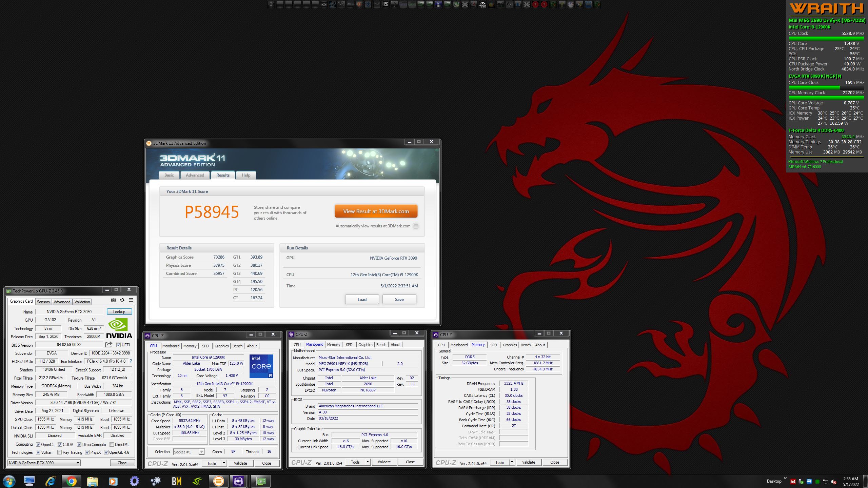
Task: Switch to Advanced tab in 3DMark 11
Action: pyautogui.click(x=195, y=175)
